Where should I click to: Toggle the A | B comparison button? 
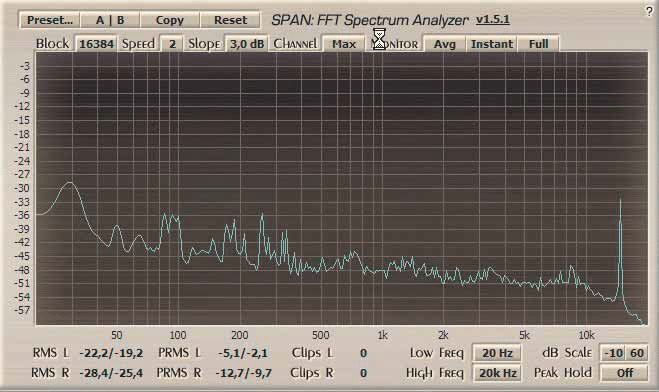coord(110,20)
